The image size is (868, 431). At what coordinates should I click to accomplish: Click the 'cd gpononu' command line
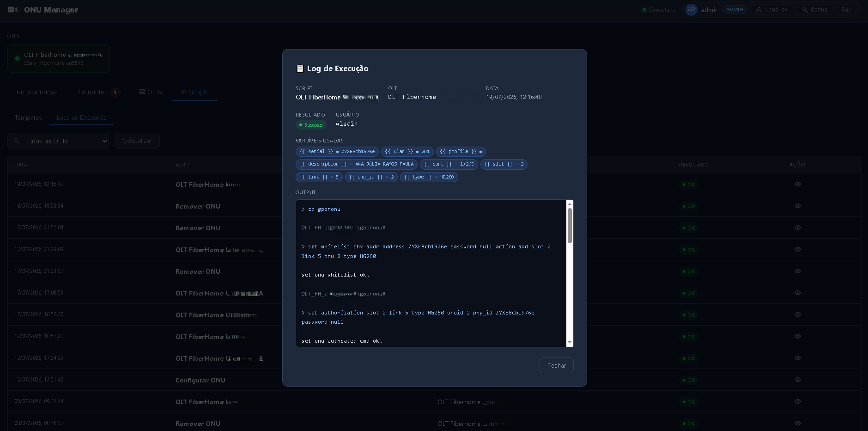tap(321, 209)
